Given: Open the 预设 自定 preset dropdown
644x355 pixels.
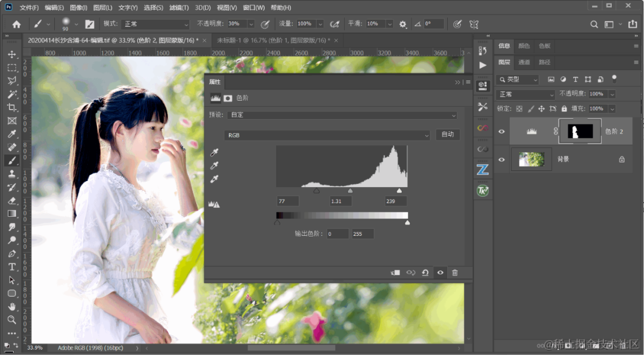Looking at the screenshot, I should [342, 115].
